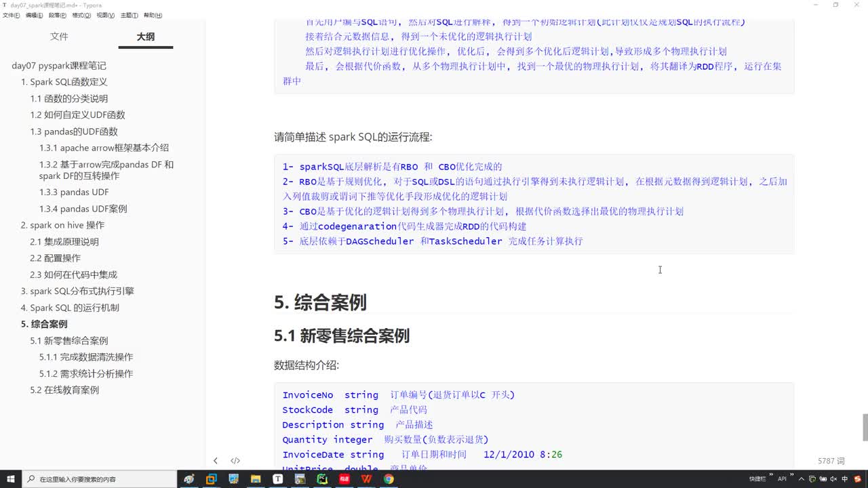Viewport: 868px width, 488px height.
Task: Click the line with DAGScheduler 和TaskScheduler
Action: point(433,241)
